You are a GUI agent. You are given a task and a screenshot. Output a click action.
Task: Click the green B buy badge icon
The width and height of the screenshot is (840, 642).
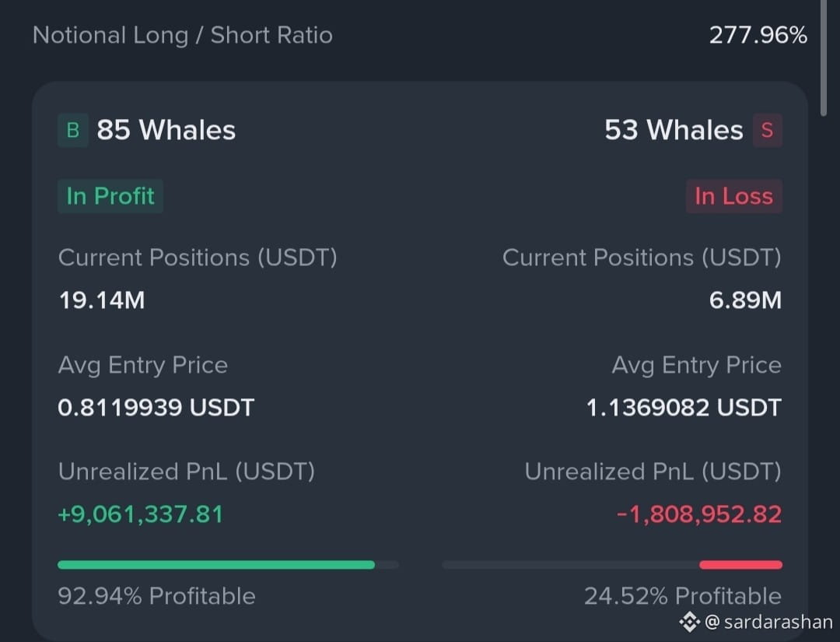[x=73, y=130]
